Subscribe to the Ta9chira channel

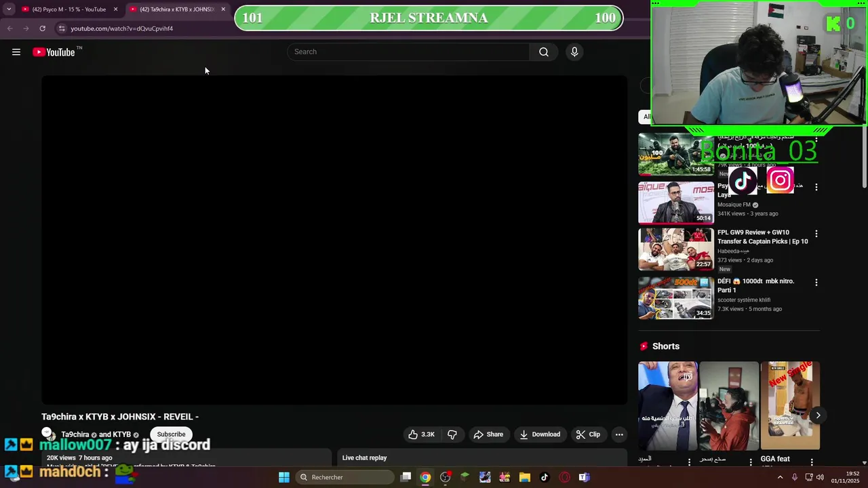pos(171,434)
